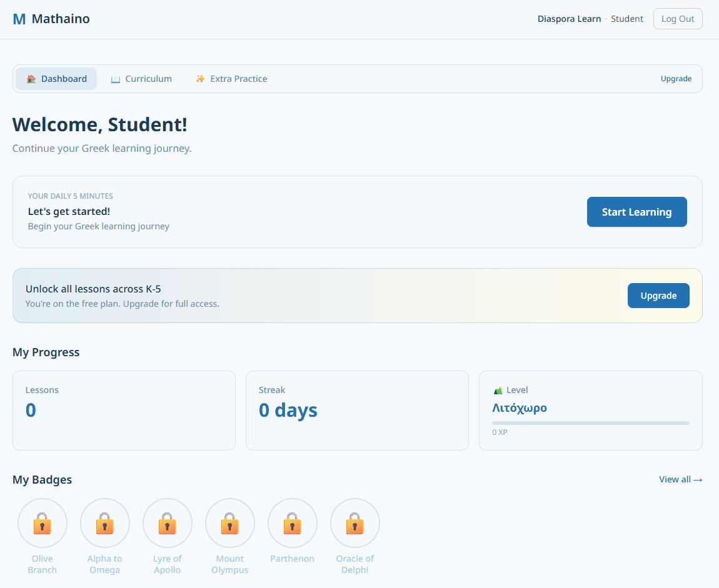Image resolution: width=719 pixels, height=588 pixels.
Task: Click the Upgrade link in the navigation bar
Action: click(676, 78)
